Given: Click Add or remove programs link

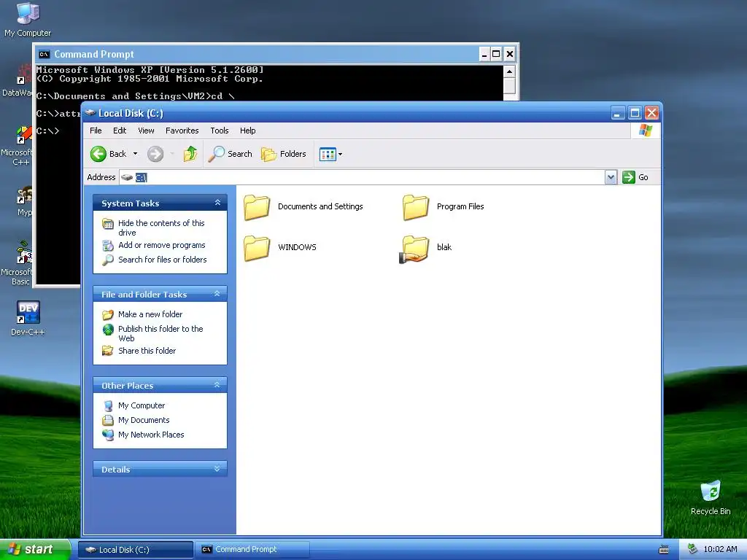Looking at the screenshot, I should click(x=161, y=245).
